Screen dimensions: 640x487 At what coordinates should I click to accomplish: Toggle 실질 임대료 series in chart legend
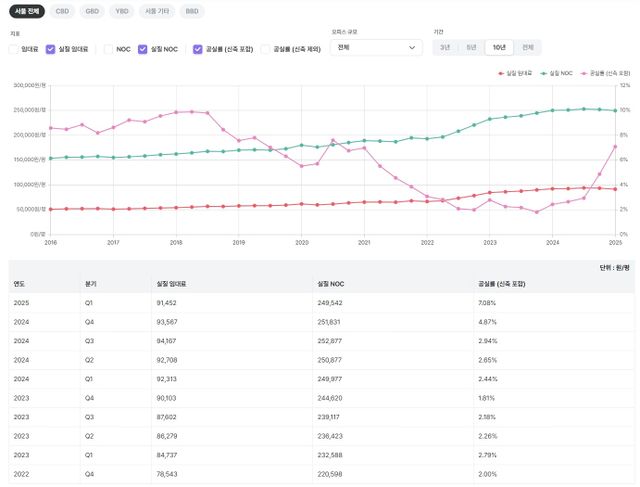tap(515, 73)
